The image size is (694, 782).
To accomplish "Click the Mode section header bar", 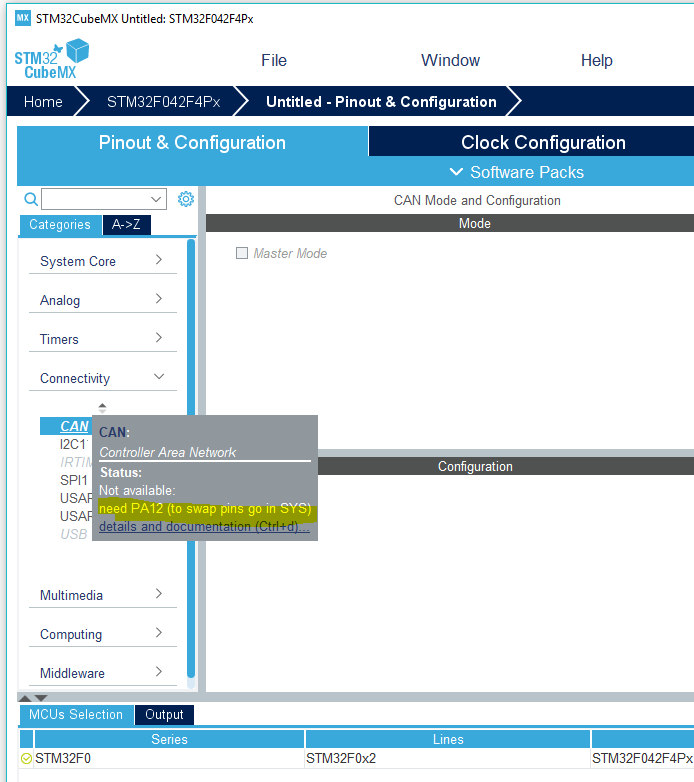I will pos(450,223).
